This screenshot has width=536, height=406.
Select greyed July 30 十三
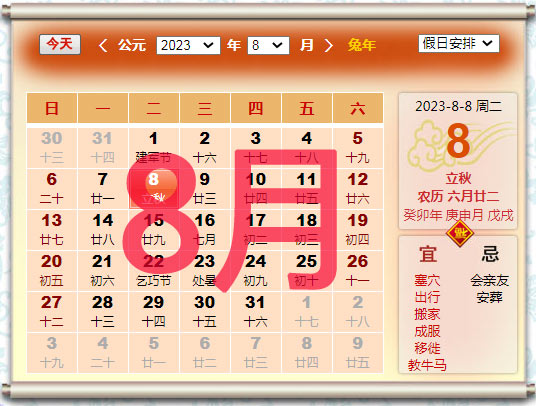click(52, 148)
